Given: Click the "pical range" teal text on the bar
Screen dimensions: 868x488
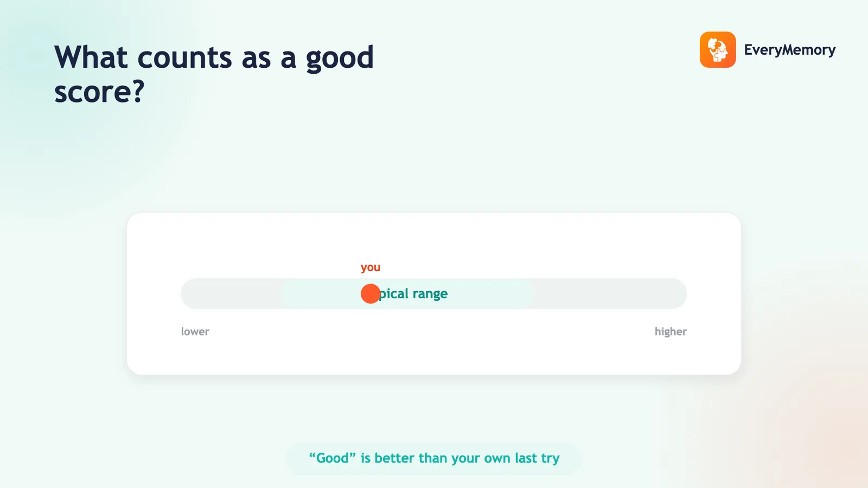Looking at the screenshot, I should tap(413, 294).
